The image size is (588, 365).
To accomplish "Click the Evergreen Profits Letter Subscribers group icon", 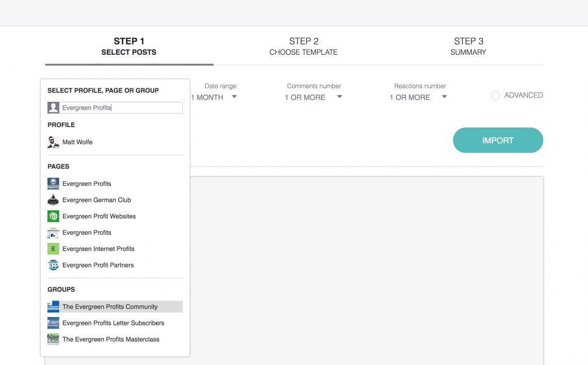I will pyautogui.click(x=53, y=323).
